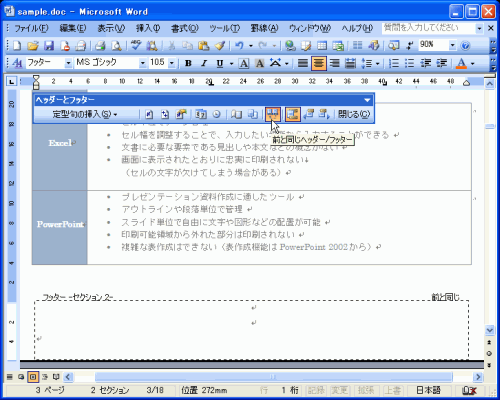Click the Print Preview icon

(x=116, y=45)
